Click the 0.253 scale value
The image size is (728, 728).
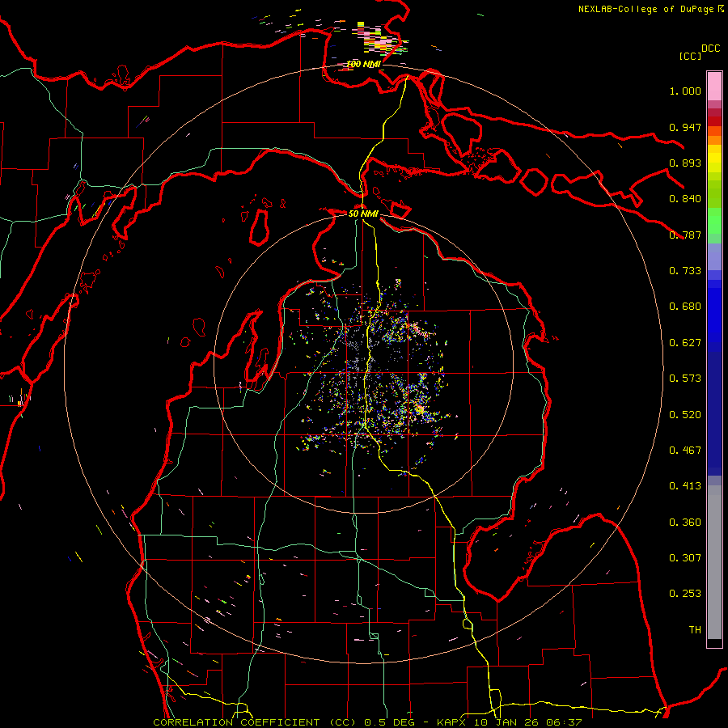685,594
